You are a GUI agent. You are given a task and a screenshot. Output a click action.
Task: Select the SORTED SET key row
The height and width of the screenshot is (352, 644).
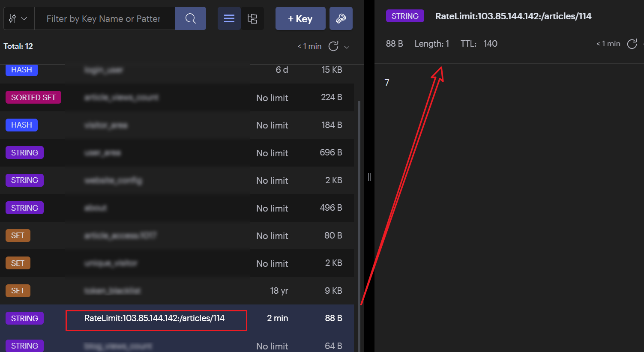tap(177, 98)
